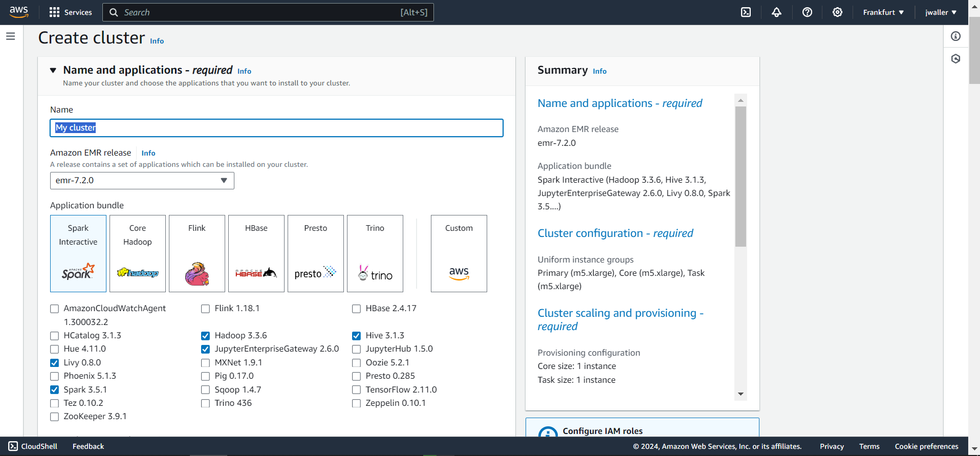The height and width of the screenshot is (456, 980).
Task: Check the Trino 436 box
Action: click(x=205, y=403)
